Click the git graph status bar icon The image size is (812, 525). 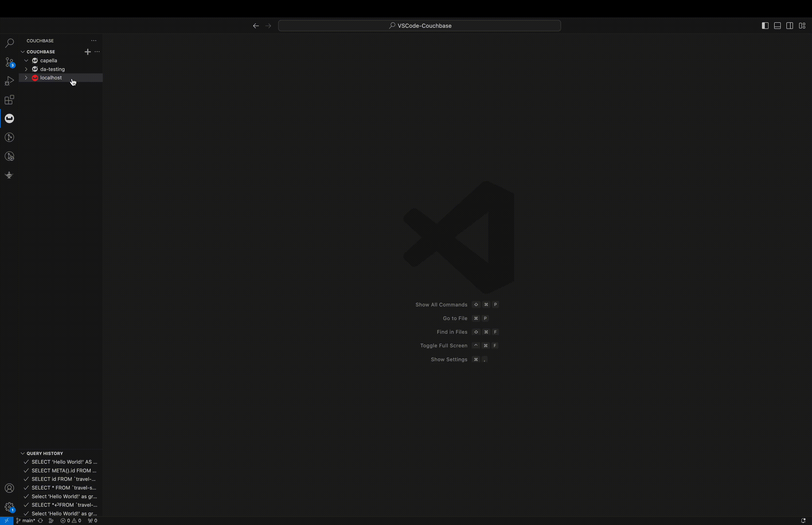tap(51, 521)
